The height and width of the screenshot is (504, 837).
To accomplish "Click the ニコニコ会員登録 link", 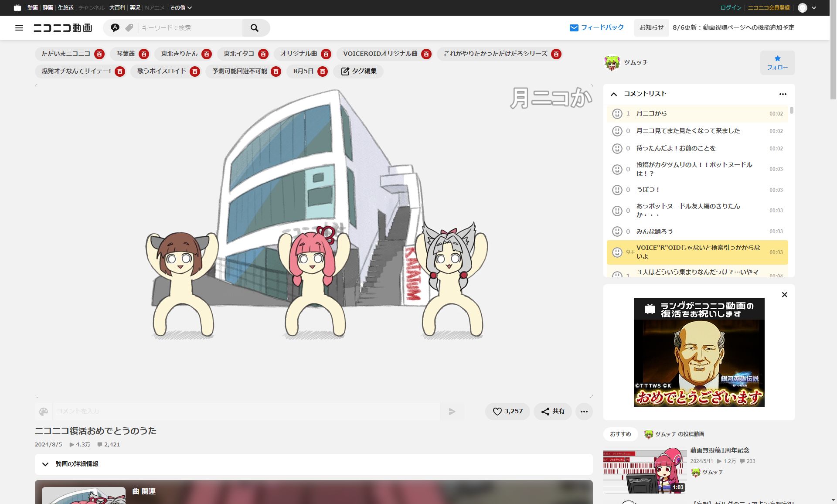I will [x=769, y=8].
